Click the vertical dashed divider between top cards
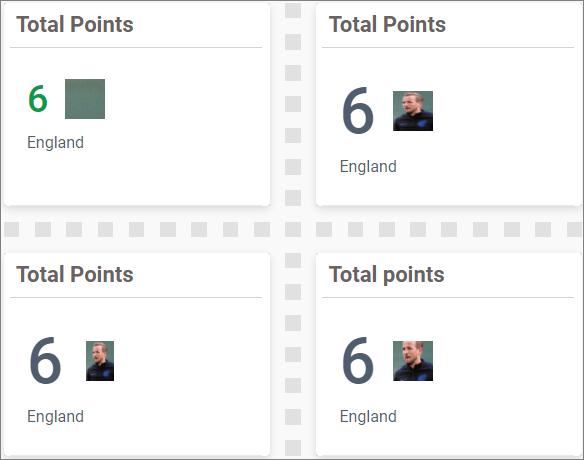 pos(293,104)
